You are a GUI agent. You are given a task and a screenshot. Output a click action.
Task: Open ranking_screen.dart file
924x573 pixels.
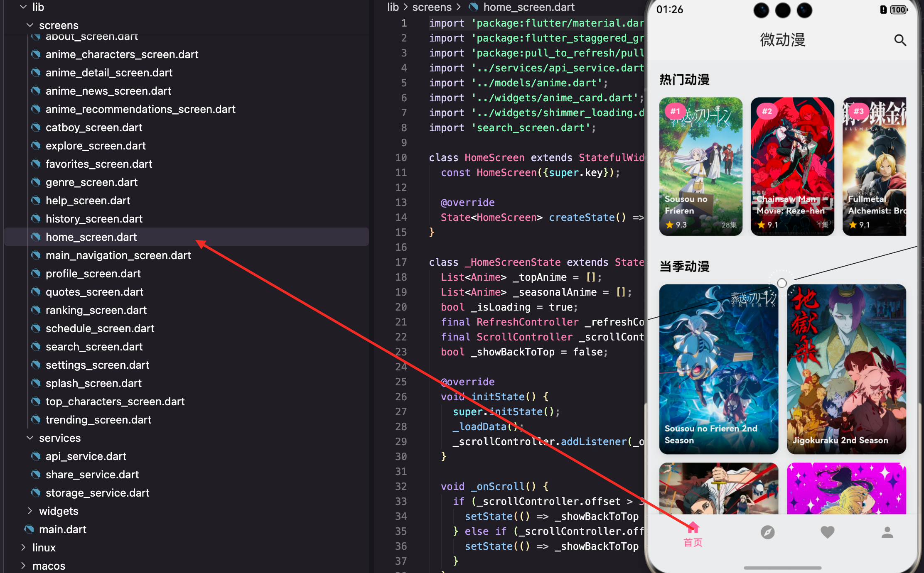tap(96, 310)
